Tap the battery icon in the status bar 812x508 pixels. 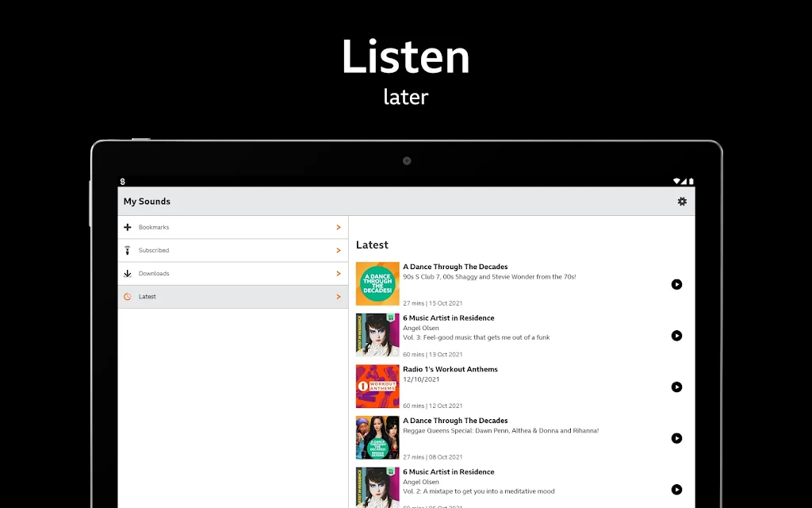[x=691, y=182]
